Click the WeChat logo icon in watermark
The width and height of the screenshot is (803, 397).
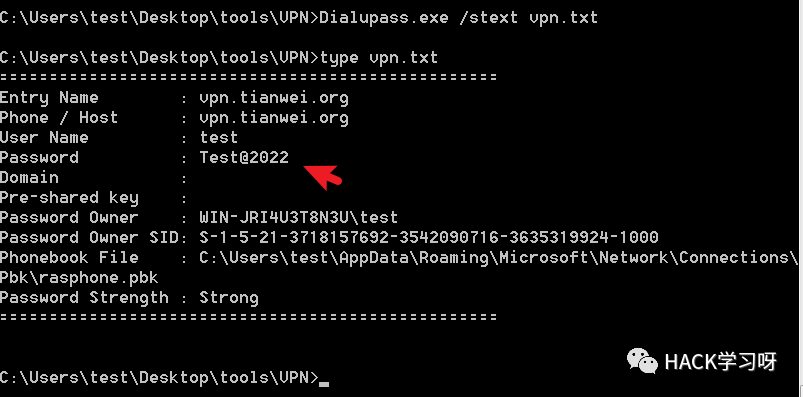tap(642, 361)
